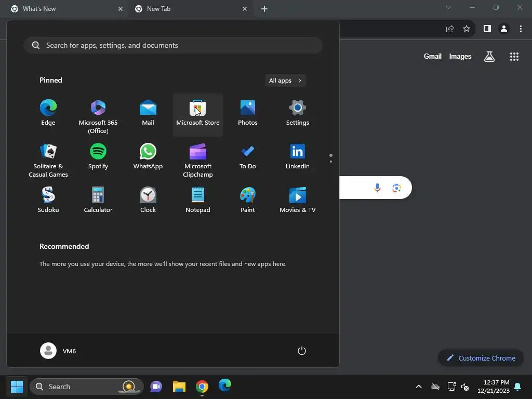Image resolution: width=532 pixels, height=399 pixels.
Task: Open the Paint app
Action: (248, 200)
